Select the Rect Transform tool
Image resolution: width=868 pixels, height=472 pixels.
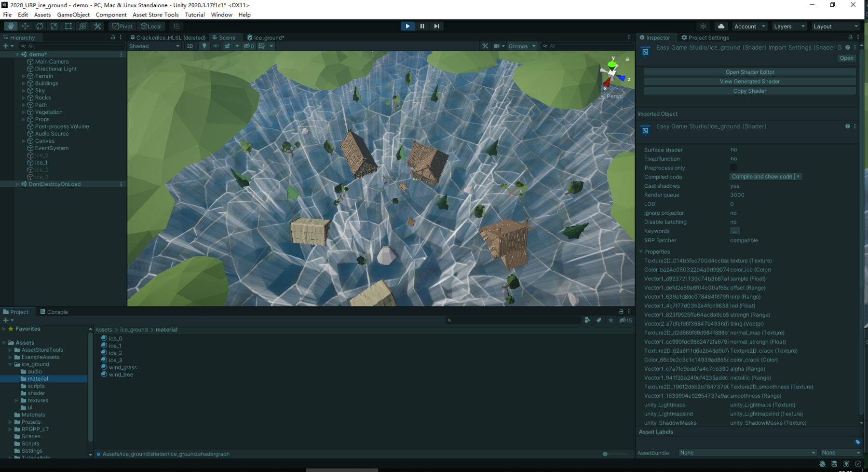[68, 26]
